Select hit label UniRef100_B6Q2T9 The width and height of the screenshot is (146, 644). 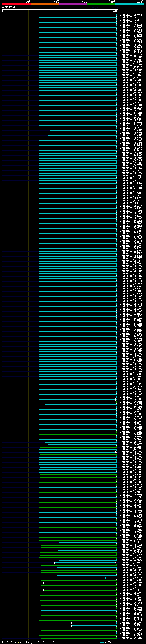point(131,573)
